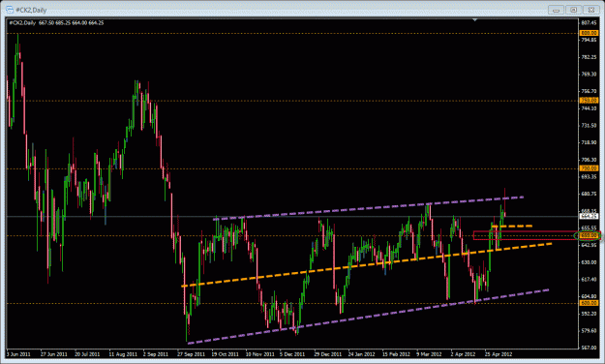Click the 718.90 price scale value
Screen dimensions: 605x364
coord(589,142)
